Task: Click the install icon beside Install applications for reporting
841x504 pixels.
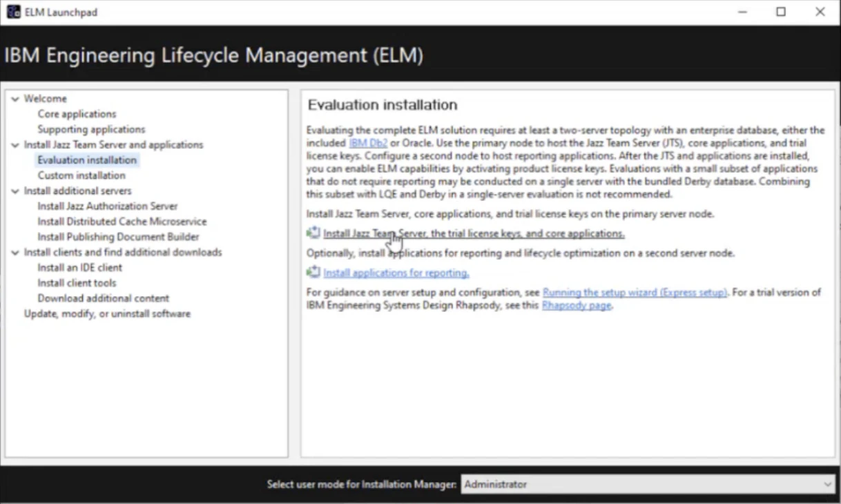Action: coord(313,273)
